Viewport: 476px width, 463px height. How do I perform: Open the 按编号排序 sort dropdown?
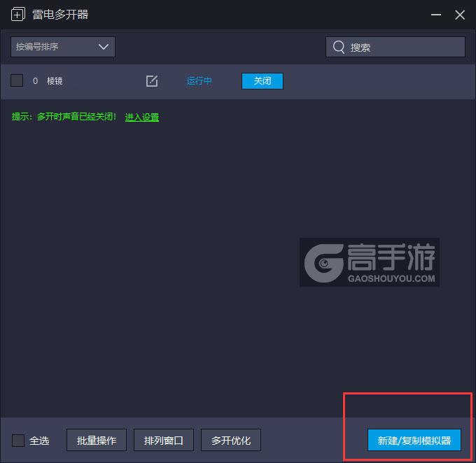[x=63, y=47]
